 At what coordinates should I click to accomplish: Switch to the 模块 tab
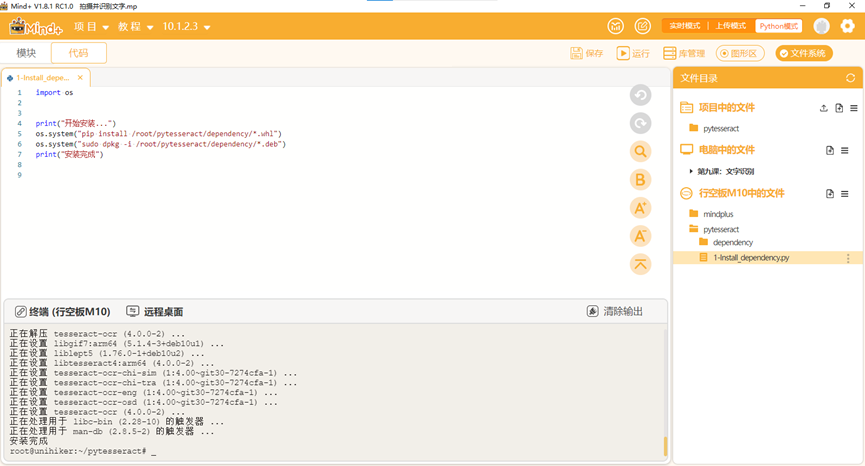coord(26,53)
